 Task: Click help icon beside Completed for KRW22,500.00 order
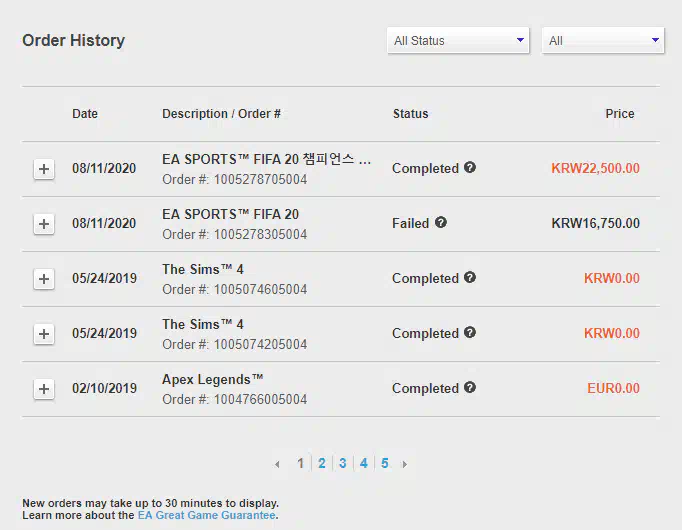[470, 167]
